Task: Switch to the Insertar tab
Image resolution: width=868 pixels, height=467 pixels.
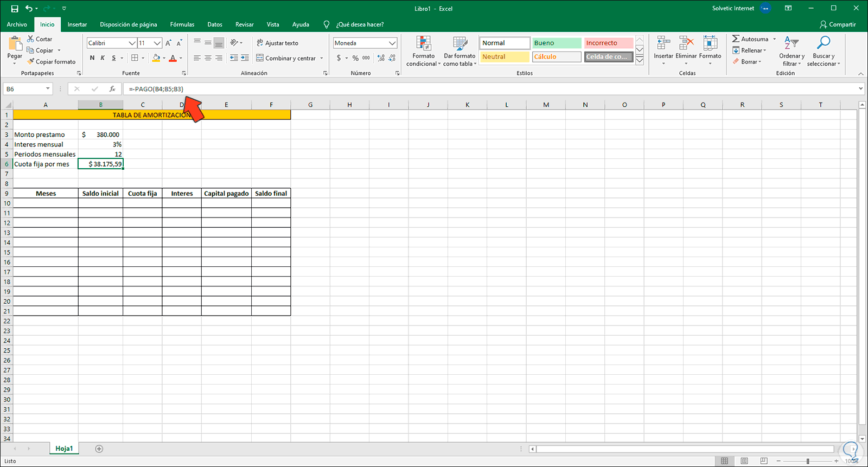Action: tap(77, 24)
